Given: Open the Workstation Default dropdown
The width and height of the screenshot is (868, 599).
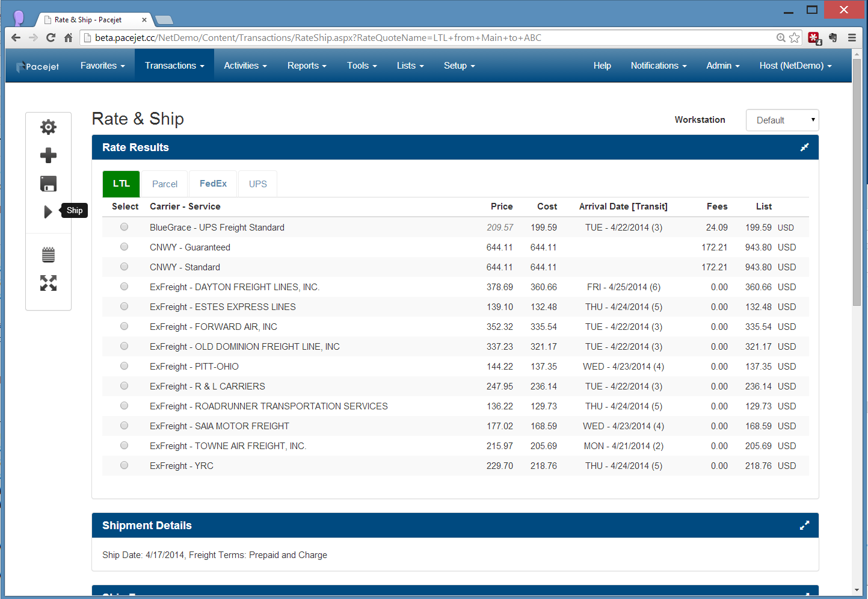Looking at the screenshot, I should click(x=782, y=120).
